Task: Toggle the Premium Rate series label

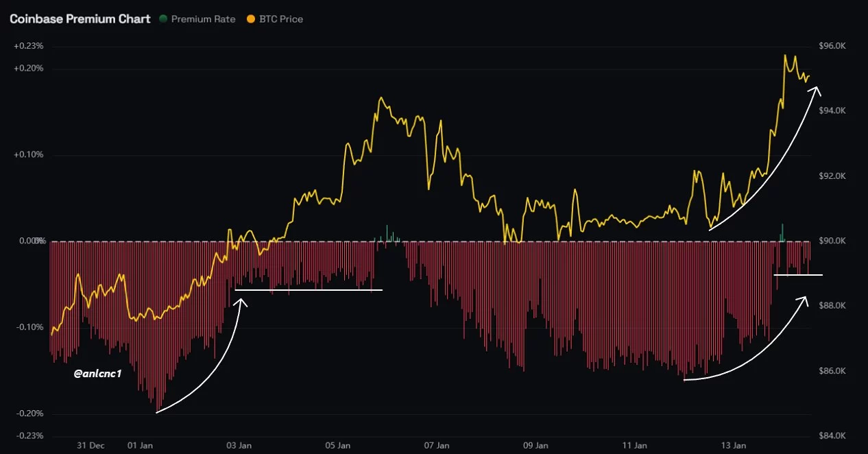Action: coord(203,19)
